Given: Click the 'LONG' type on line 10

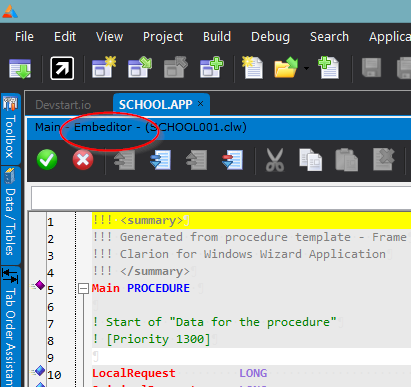Looking at the screenshot, I should click(x=253, y=373).
